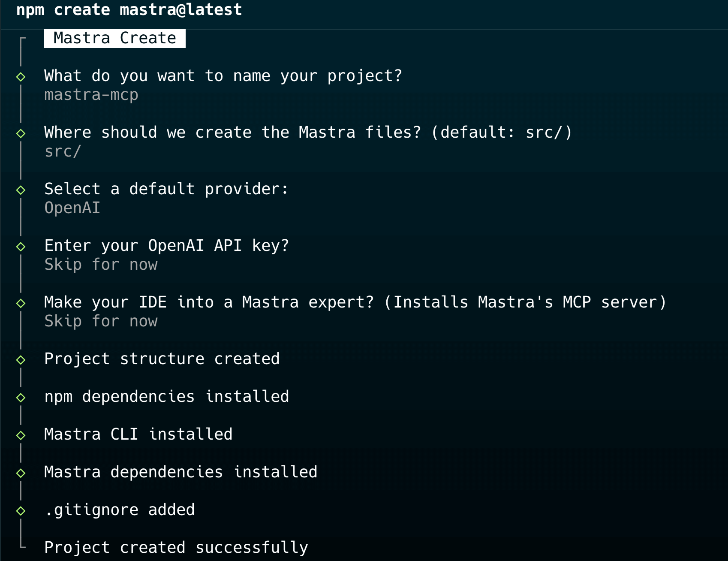Open the default provider selection line
Screen dimensions: 728x561
coord(166,189)
